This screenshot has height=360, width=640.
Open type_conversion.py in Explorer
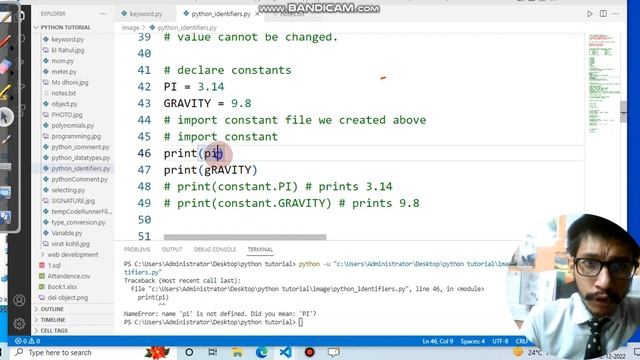[x=78, y=222]
